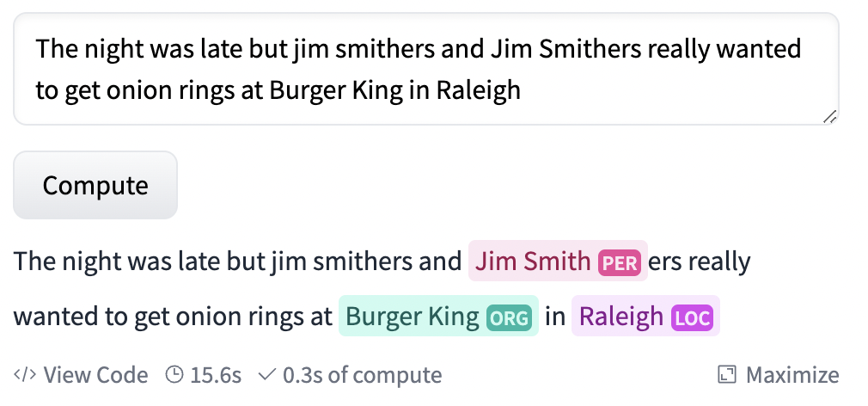Screen dimensions: 868x406
Task: Click the ORG tag badge
Action: point(510,318)
